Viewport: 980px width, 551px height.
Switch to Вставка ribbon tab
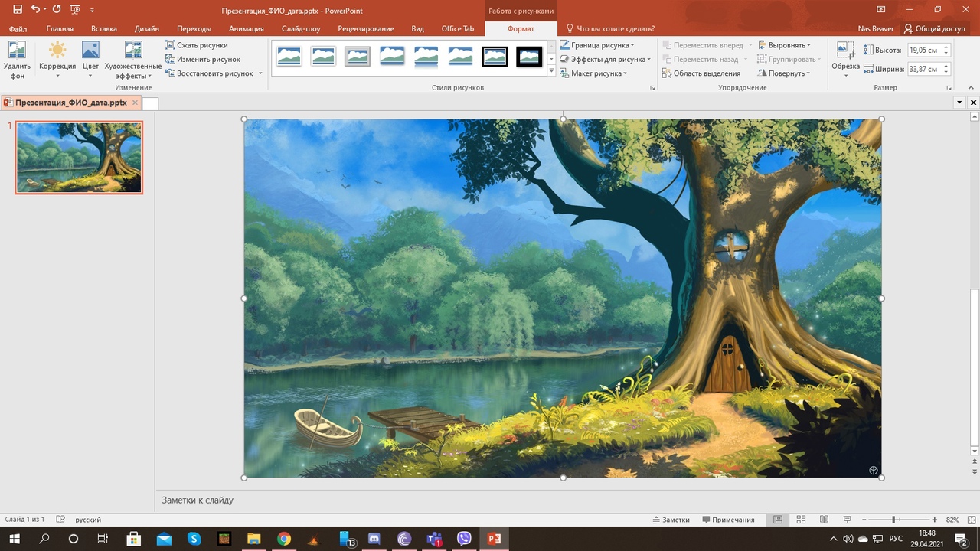[104, 29]
